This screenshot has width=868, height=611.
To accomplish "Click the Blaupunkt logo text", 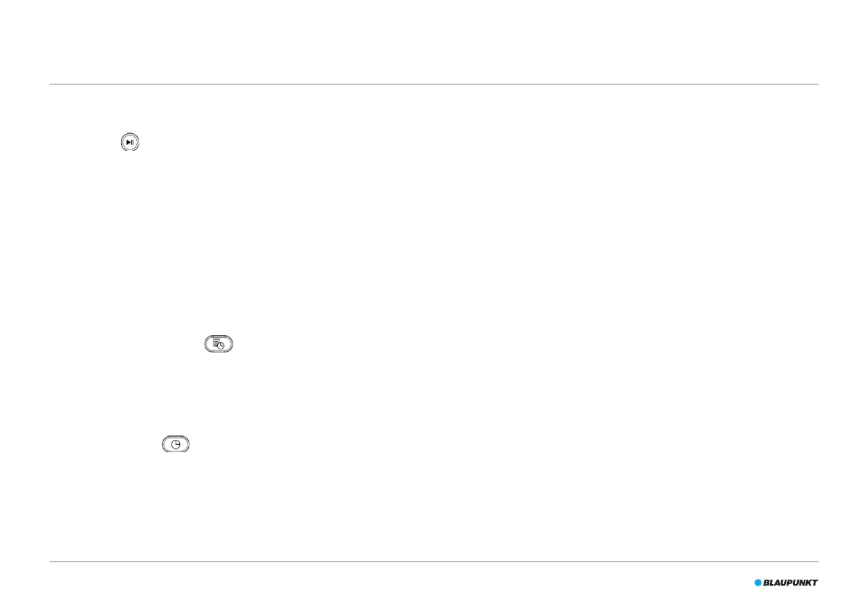I will (790, 583).
